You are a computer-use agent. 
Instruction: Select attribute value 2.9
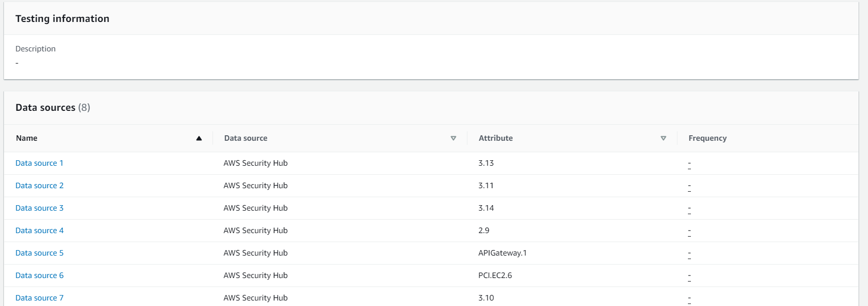[x=484, y=231]
